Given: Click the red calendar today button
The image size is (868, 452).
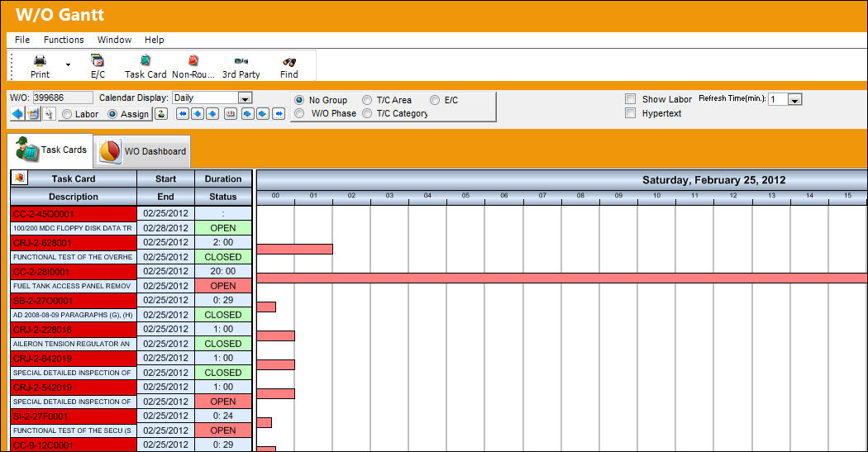Looking at the screenshot, I should click(x=231, y=114).
